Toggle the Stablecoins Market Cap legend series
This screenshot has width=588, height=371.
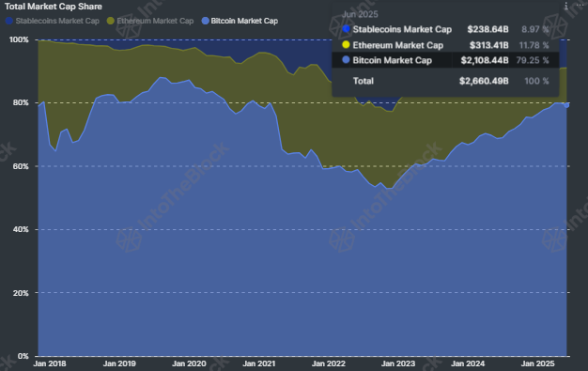coord(53,21)
